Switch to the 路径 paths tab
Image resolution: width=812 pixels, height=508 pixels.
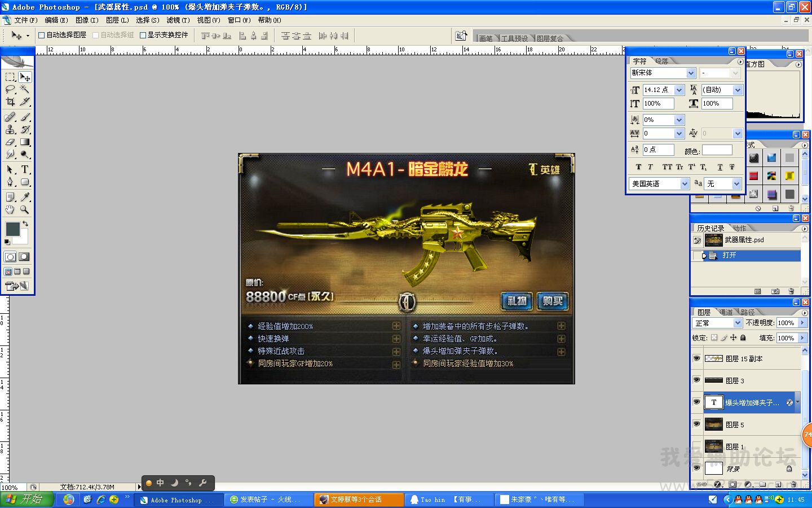[x=748, y=312]
